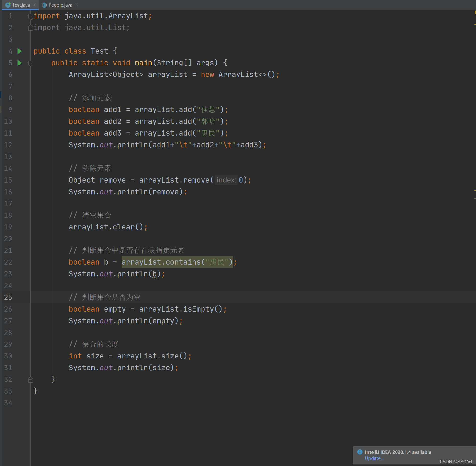Click 'arrayList.clear();' on line 19
This screenshot has width=476, height=466.
tap(108, 227)
